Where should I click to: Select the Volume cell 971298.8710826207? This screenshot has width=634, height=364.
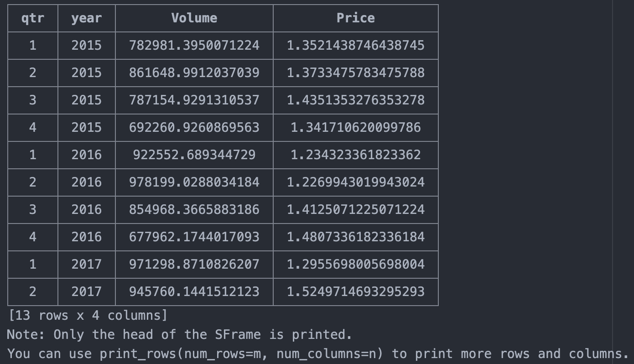[x=194, y=265]
